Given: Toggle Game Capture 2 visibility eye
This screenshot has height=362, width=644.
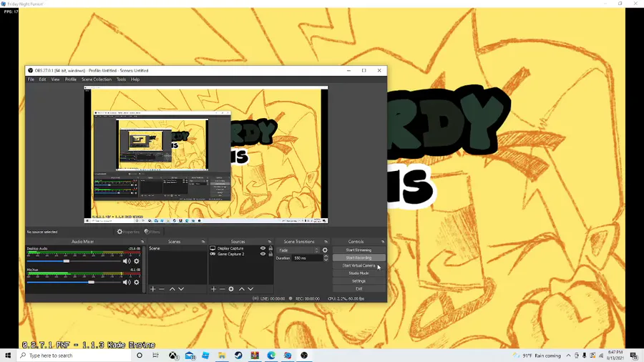Looking at the screenshot, I should (263, 254).
